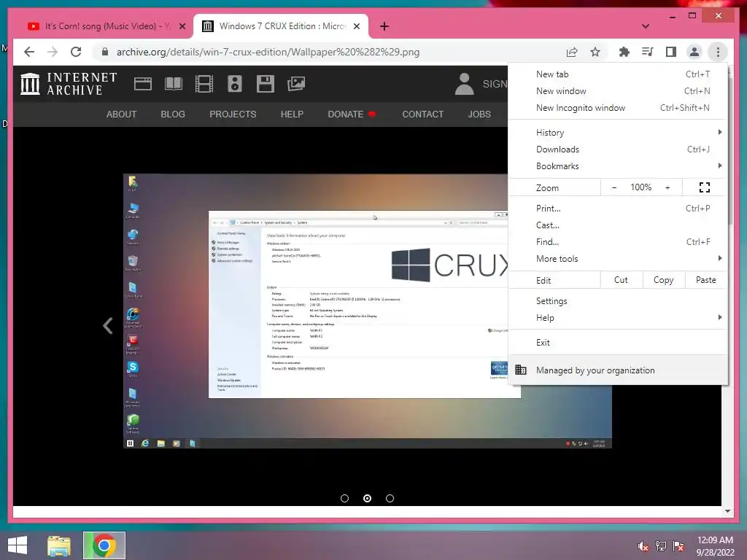Viewport: 747px width, 560px height.
Task: Select the third carousel image dot
Action: tap(390, 498)
